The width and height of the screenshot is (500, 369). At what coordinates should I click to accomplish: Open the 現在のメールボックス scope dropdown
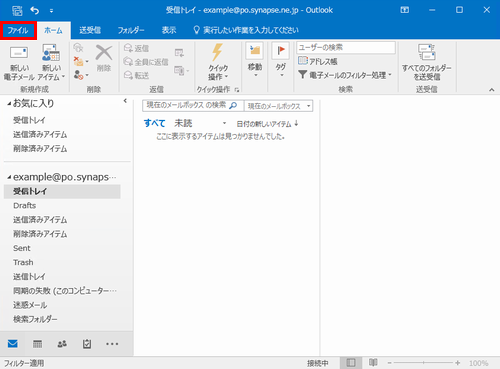(x=279, y=106)
